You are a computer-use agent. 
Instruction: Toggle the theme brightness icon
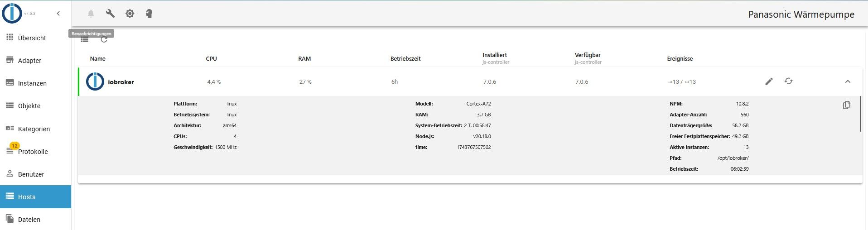(130, 14)
